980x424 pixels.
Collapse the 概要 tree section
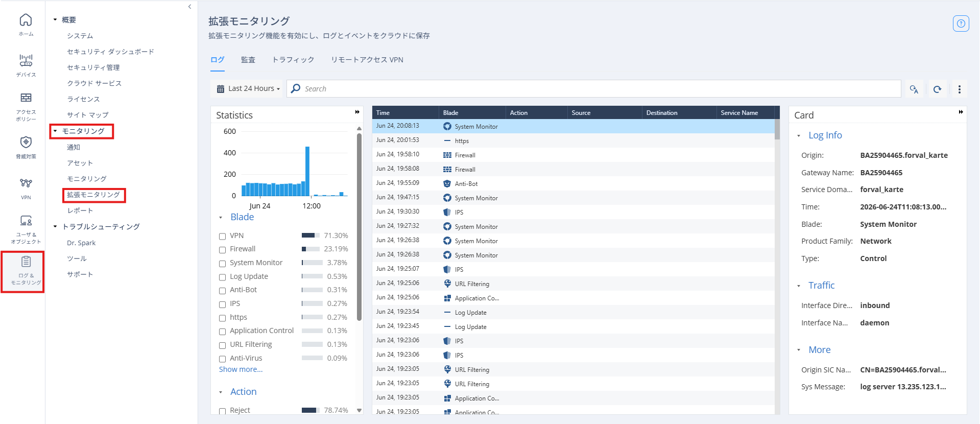[x=55, y=19]
